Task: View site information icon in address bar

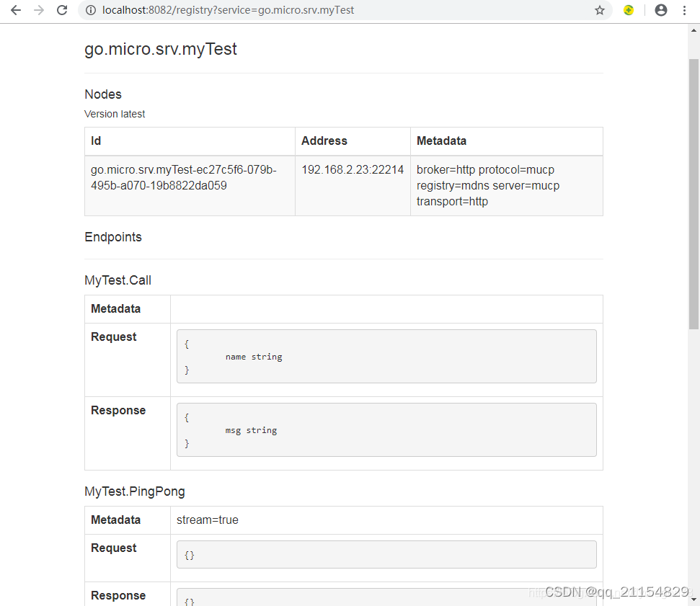Action: 91,10
